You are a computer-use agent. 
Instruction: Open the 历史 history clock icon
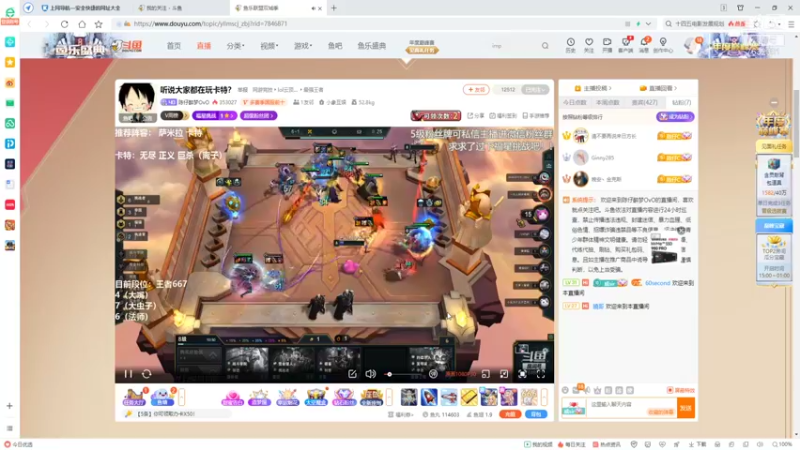[x=570, y=45]
